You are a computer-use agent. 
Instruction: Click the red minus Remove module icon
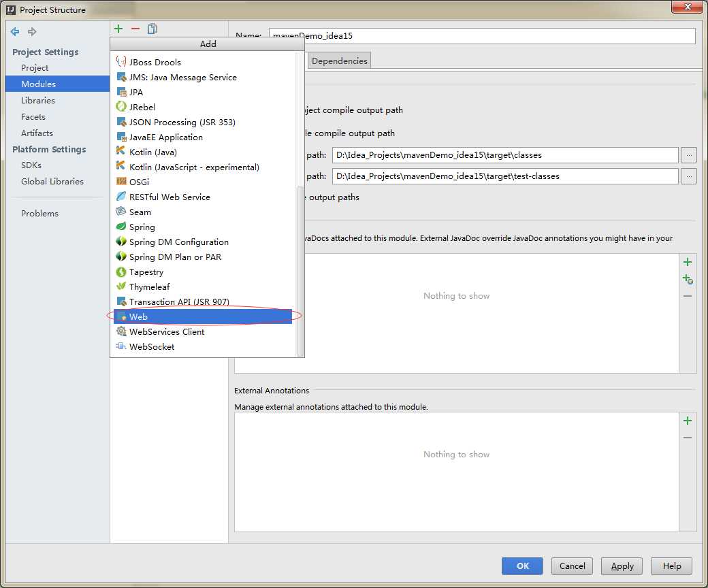pos(135,29)
